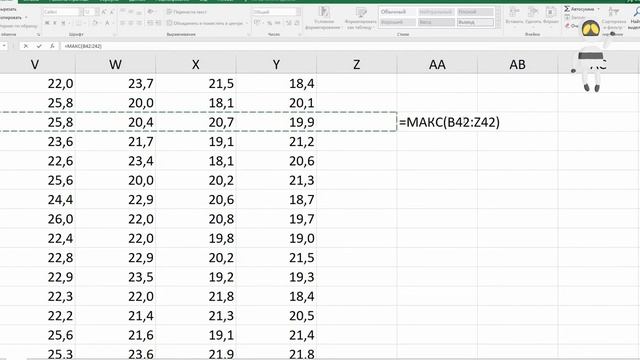
Task: Click the Accounting currency format icon
Action: pos(256,22)
